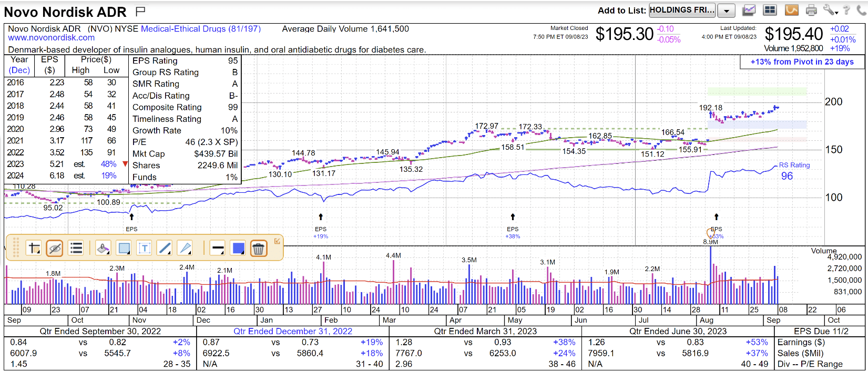This screenshot has width=868, height=372.
Task: Toggle hide drawings eye icon
Action: (55, 248)
